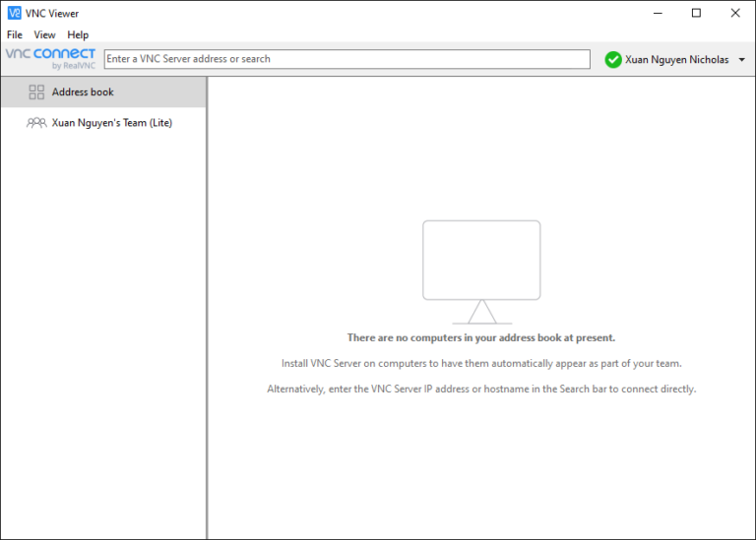
Task: Click the 'Alternatively, enter the VNC Server IP' text
Action: [x=480, y=389]
